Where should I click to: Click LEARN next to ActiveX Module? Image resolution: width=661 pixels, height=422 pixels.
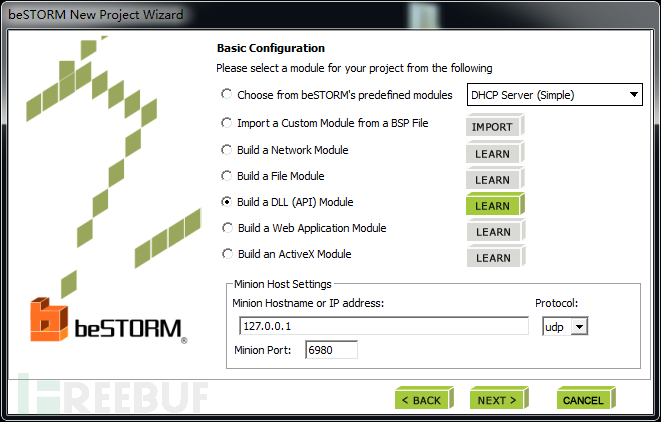[x=496, y=256]
